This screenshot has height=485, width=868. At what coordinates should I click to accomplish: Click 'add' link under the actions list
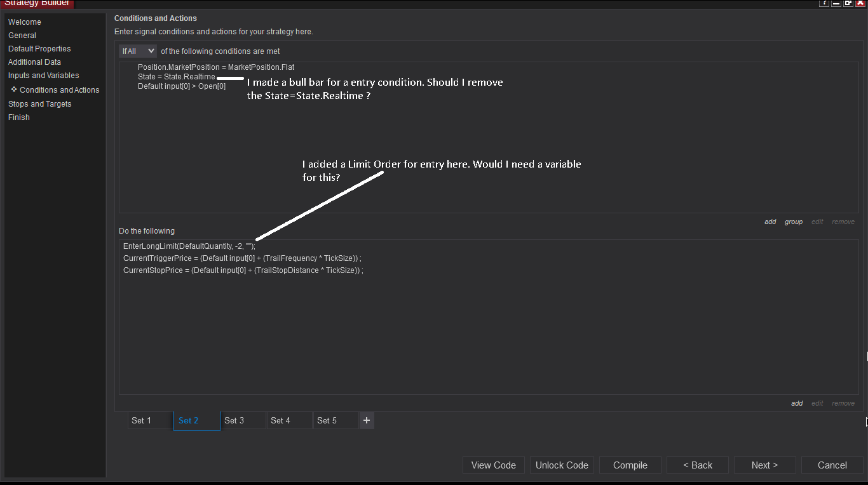tap(797, 404)
